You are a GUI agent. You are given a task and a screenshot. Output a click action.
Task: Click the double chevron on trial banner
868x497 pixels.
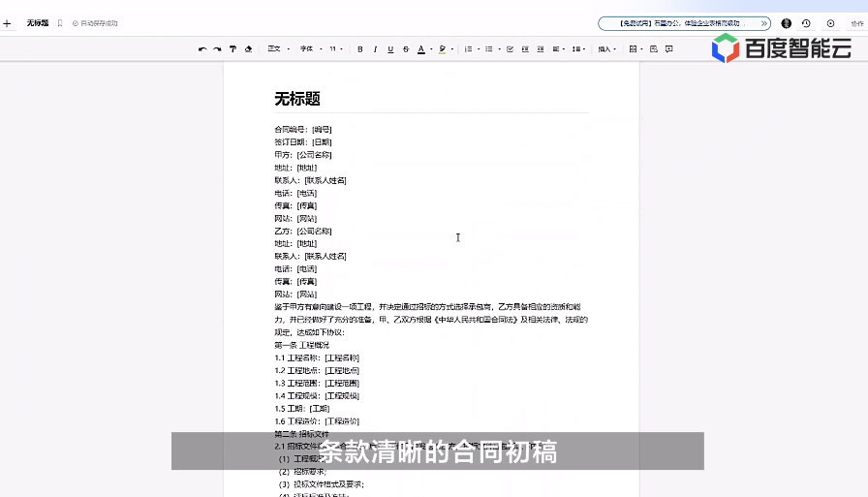pyautogui.click(x=764, y=23)
